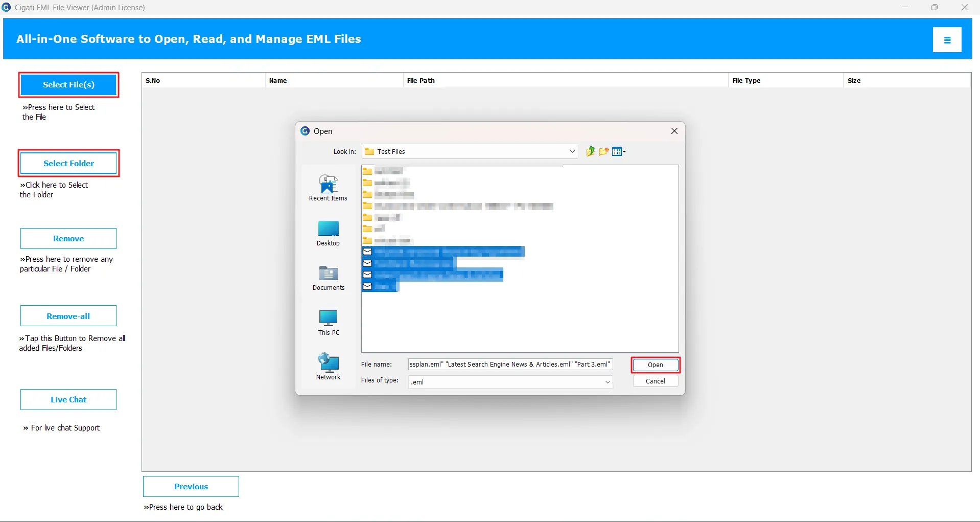Click the 'Press here to remove any particular File' hint
Viewport: 980px width, 522px height.
tap(66, 264)
